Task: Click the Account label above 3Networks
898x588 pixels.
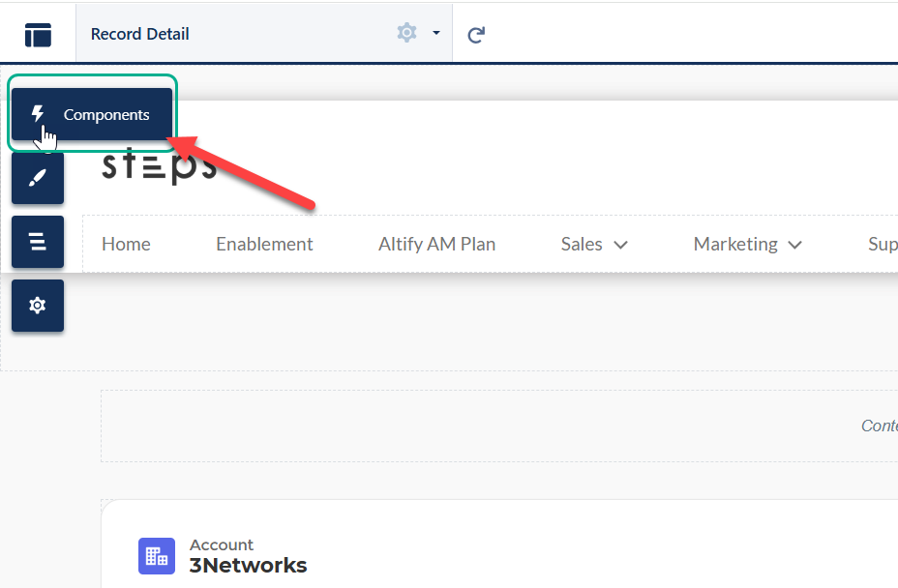Action: click(x=222, y=545)
